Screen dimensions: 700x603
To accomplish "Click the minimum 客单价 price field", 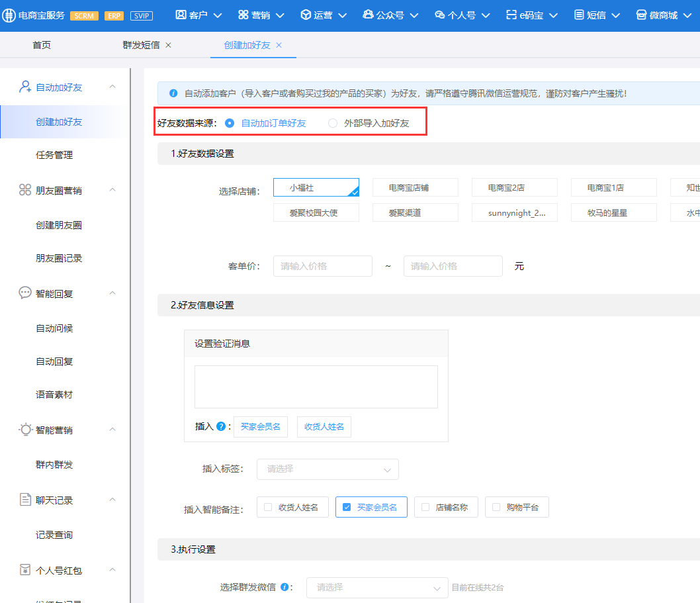I will point(323,266).
